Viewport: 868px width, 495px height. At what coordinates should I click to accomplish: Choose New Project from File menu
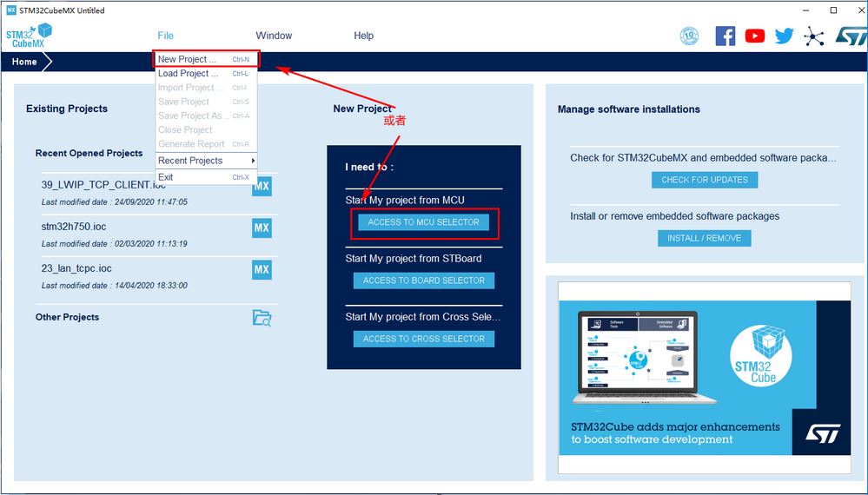206,59
